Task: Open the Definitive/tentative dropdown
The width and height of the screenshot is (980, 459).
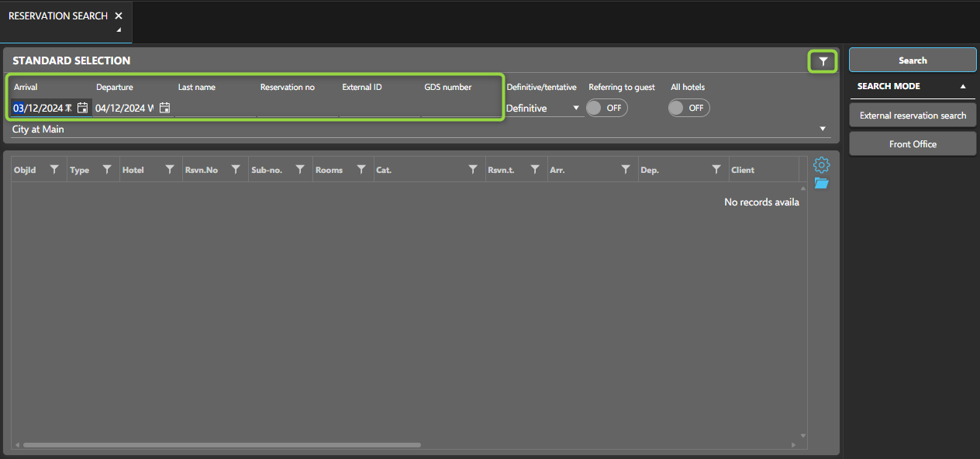Action: [575, 109]
